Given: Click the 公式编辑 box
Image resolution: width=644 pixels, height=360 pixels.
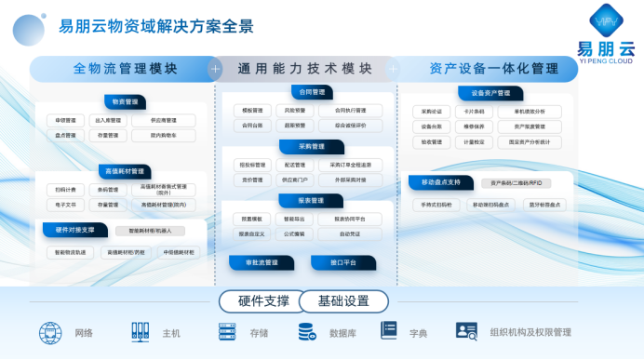Looking at the screenshot, I should 294,234.
